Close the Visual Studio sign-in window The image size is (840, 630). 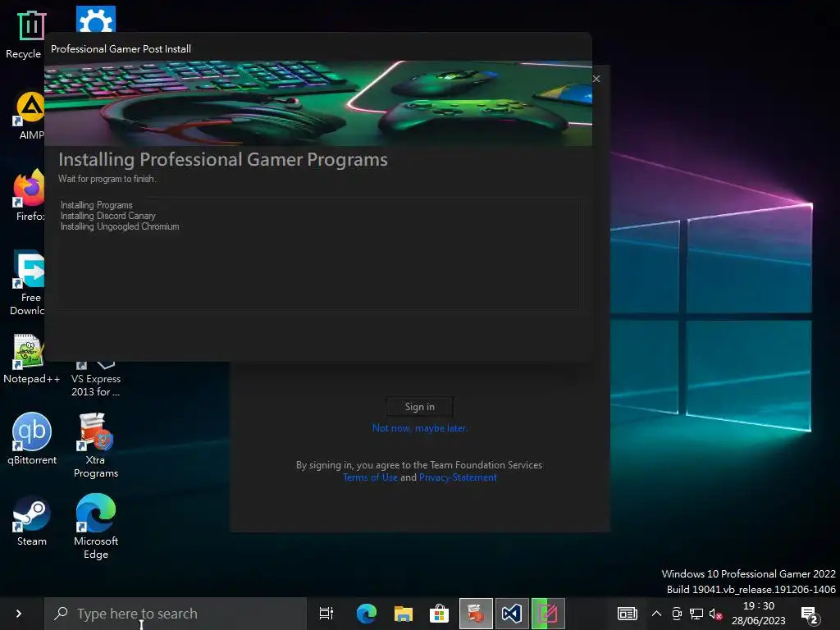(597, 79)
